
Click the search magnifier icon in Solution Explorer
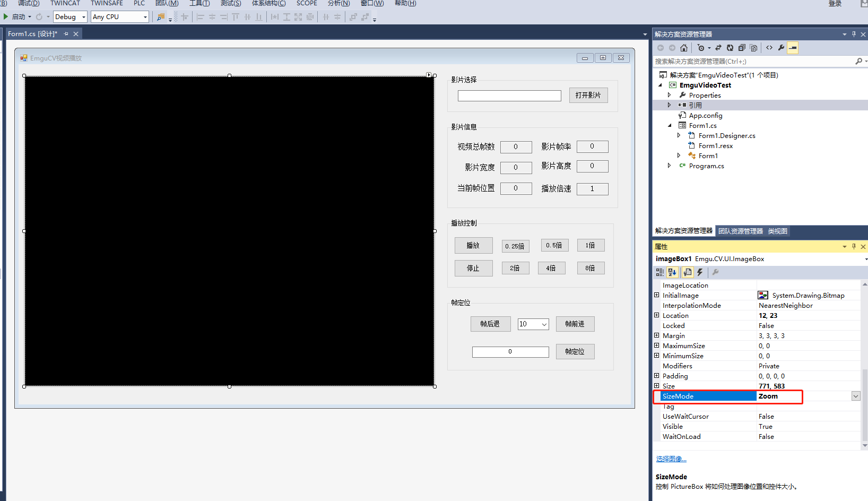(x=859, y=62)
